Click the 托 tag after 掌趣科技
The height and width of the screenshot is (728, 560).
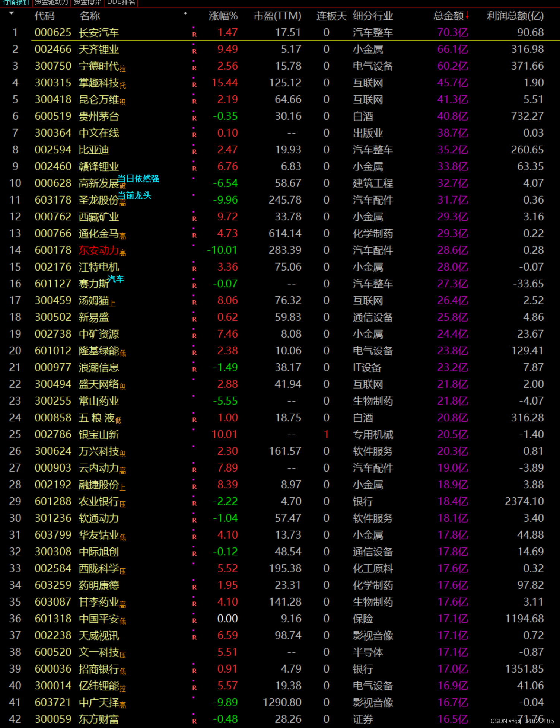coord(123,86)
